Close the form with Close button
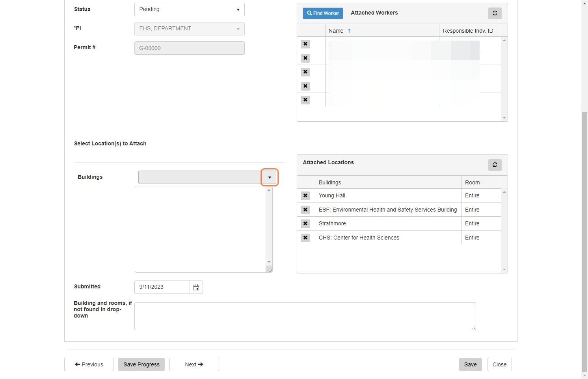The width and height of the screenshot is (588, 379). tap(499, 364)
